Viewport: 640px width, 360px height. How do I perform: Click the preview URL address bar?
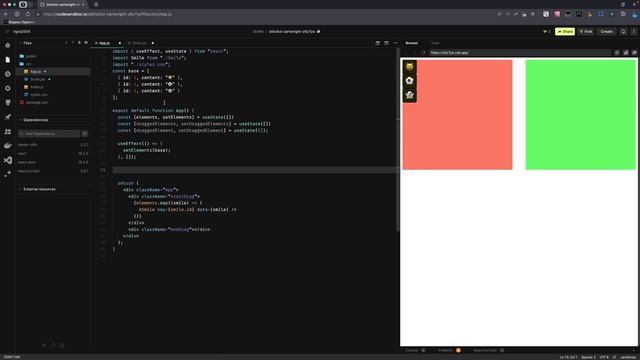pyautogui.click(x=519, y=53)
